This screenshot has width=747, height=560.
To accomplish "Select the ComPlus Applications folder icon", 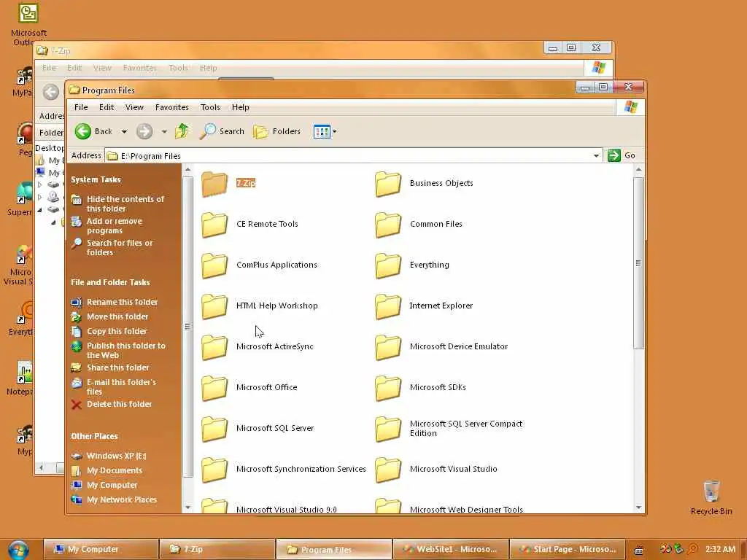I will [x=214, y=265].
